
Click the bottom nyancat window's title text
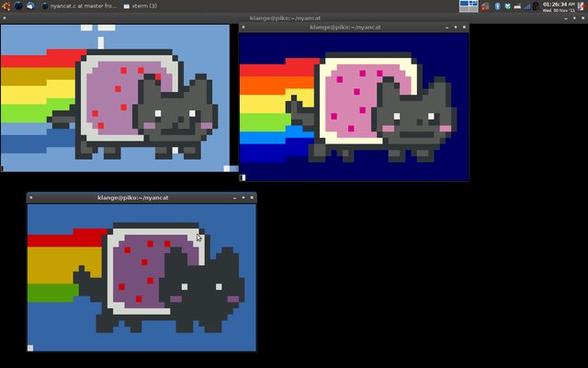click(132, 198)
